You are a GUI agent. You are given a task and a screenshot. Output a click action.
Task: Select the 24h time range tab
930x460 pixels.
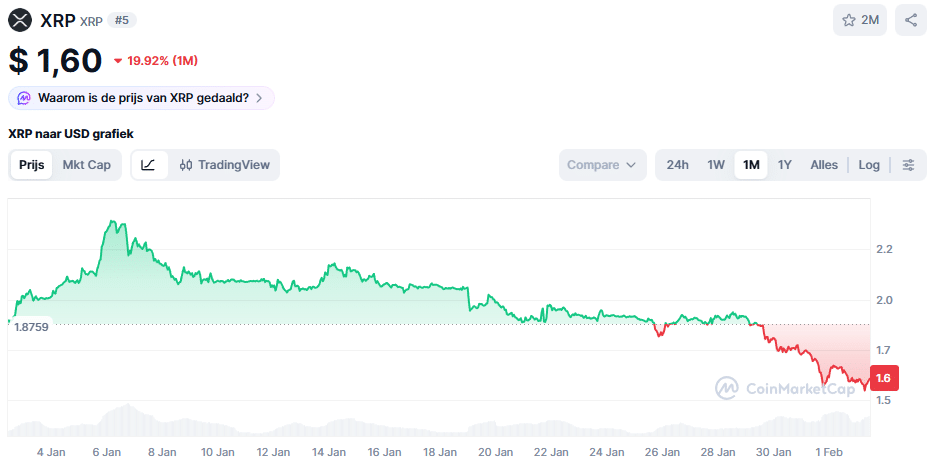[677, 165]
